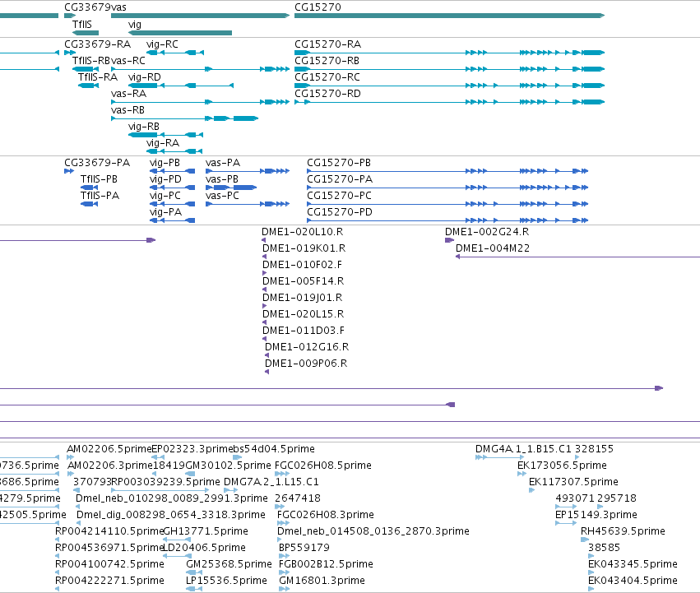Select protein CG33679-PA label
700x593 pixels.
pos(97,163)
